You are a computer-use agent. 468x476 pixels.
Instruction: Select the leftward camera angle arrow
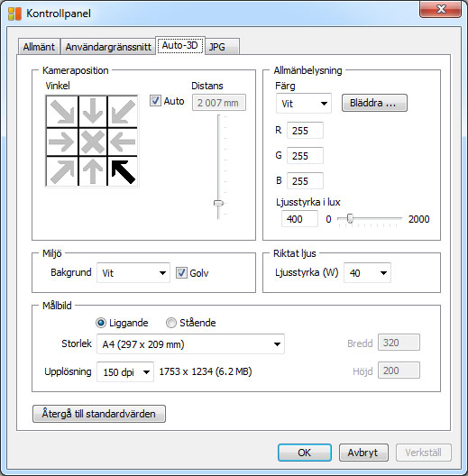pos(123,142)
